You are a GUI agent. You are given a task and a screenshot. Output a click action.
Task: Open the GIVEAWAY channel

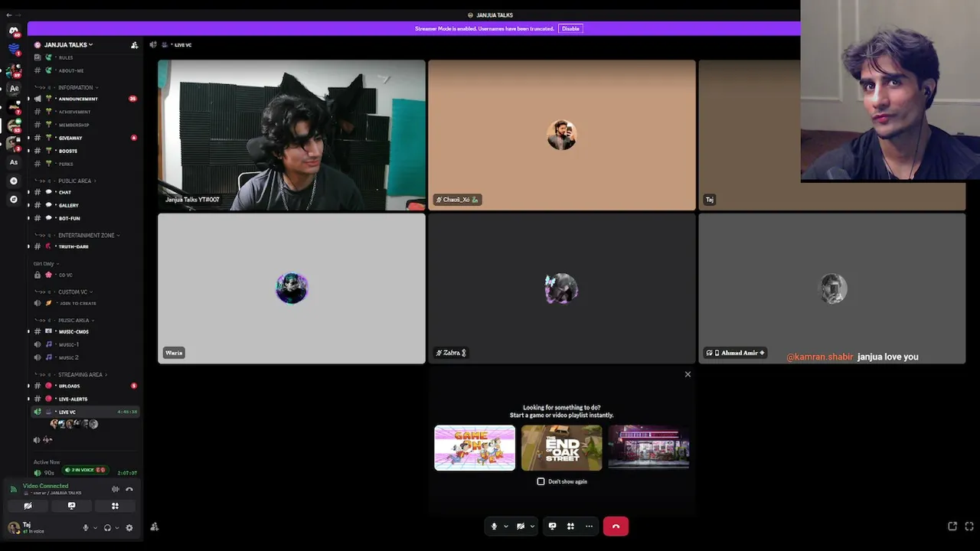pos(86,138)
